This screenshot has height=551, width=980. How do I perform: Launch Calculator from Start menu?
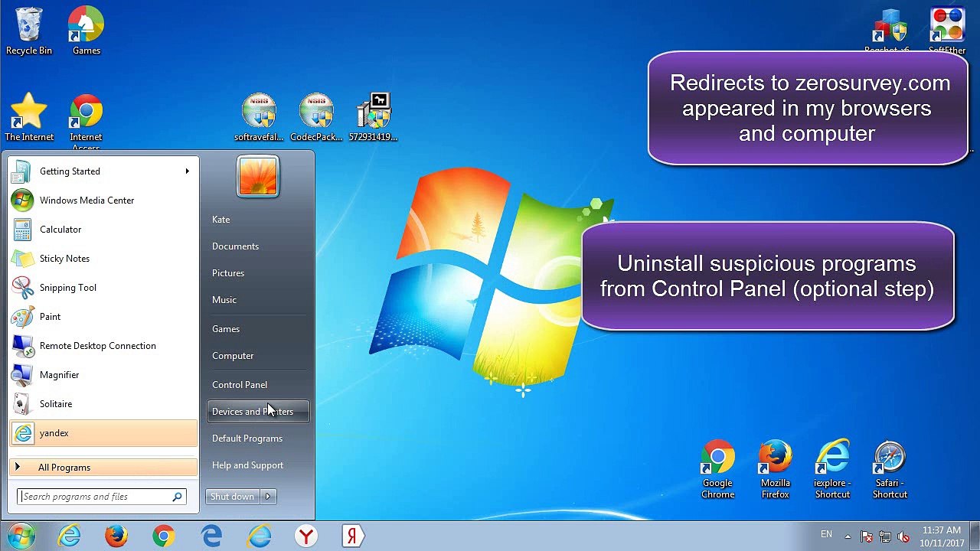pyautogui.click(x=103, y=230)
